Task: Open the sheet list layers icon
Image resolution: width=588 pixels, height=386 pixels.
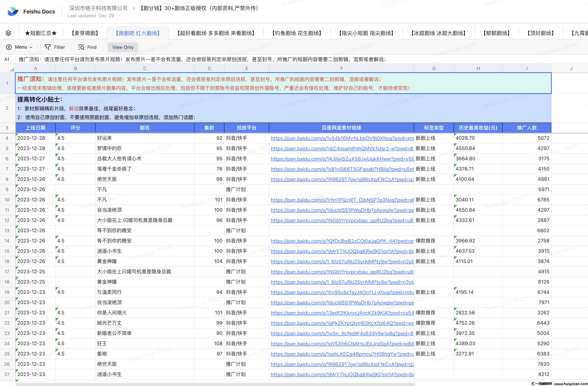Action: (8, 33)
